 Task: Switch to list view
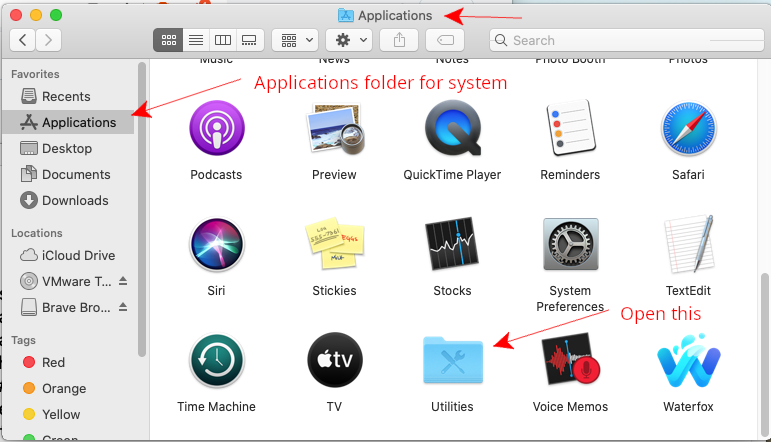[x=196, y=40]
